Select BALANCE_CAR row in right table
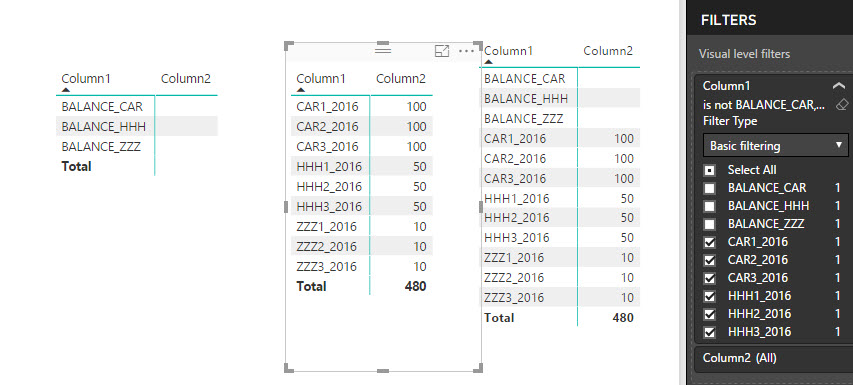 (559, 79)
